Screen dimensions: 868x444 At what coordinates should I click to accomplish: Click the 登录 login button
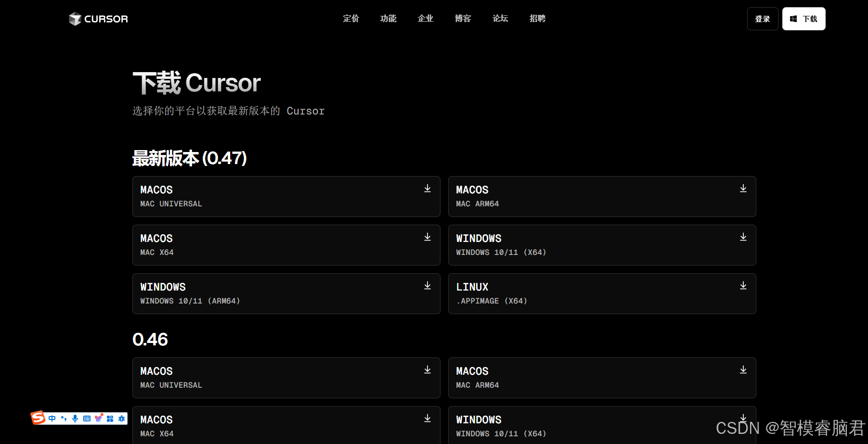[x=763, y=19]
